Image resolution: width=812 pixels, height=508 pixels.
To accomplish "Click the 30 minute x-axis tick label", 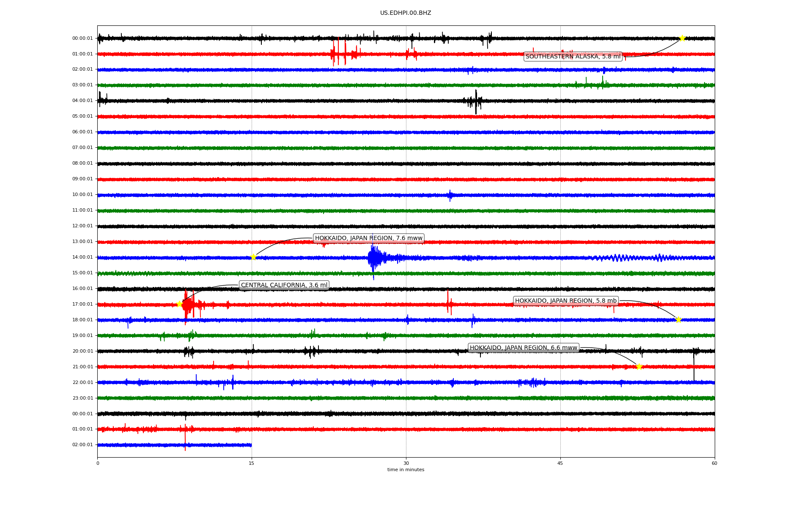I will [406, 463].
